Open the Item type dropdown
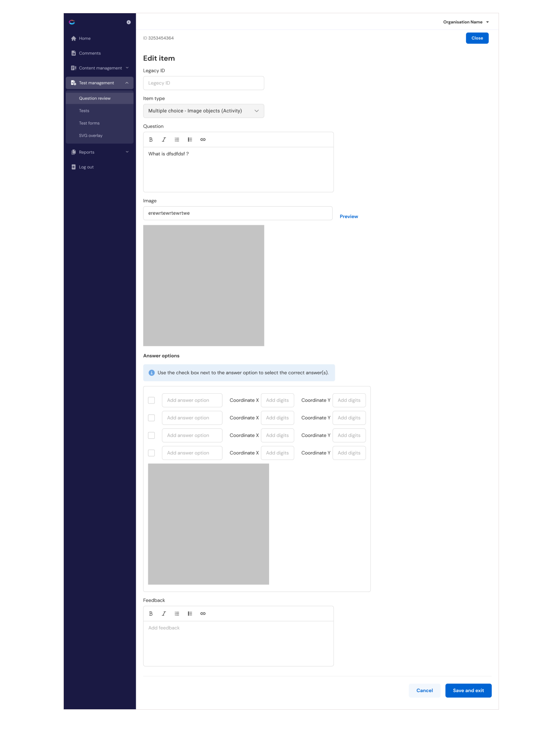Viewport: 560px width, 747px height. pos(203,111)
